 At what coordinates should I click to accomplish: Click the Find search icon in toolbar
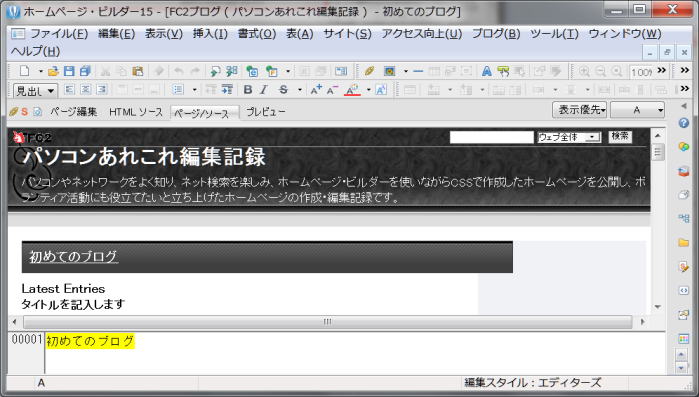(x=215, y=71)
